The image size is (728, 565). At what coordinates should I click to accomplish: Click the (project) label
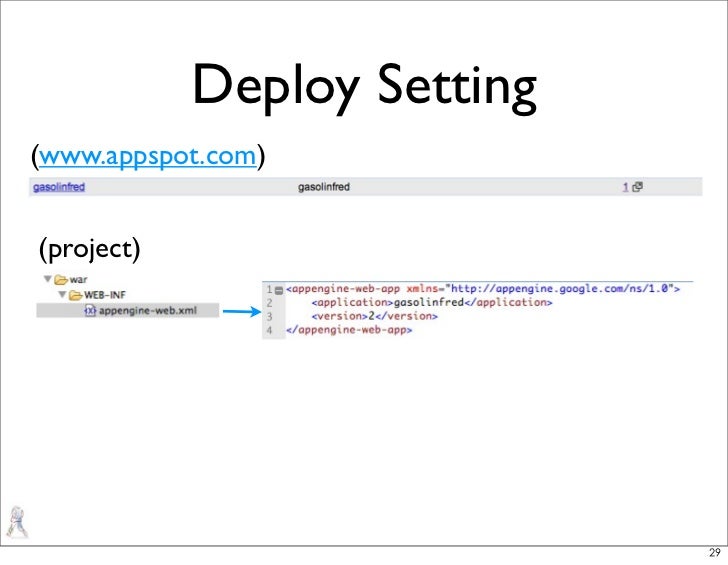coord(90,249)
